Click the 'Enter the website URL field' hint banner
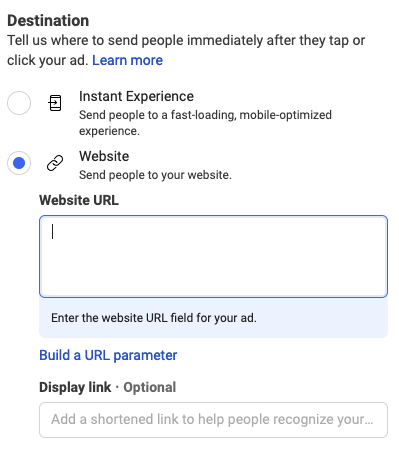 point(213,318)
